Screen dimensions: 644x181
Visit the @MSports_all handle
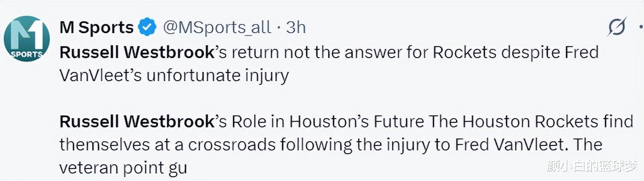(x=217, y=28)
